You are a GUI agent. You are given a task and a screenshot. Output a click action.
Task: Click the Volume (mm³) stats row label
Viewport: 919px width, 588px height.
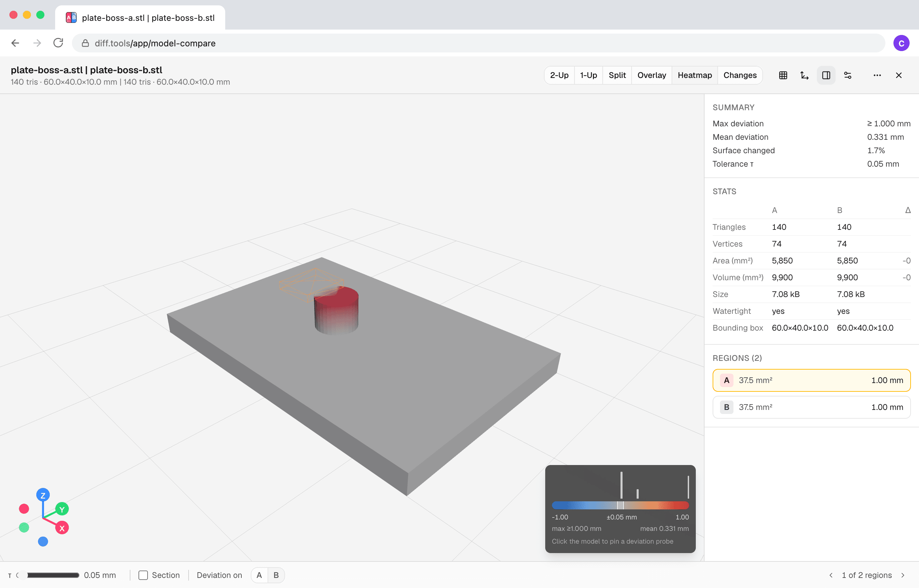click(x=738, y=278)
